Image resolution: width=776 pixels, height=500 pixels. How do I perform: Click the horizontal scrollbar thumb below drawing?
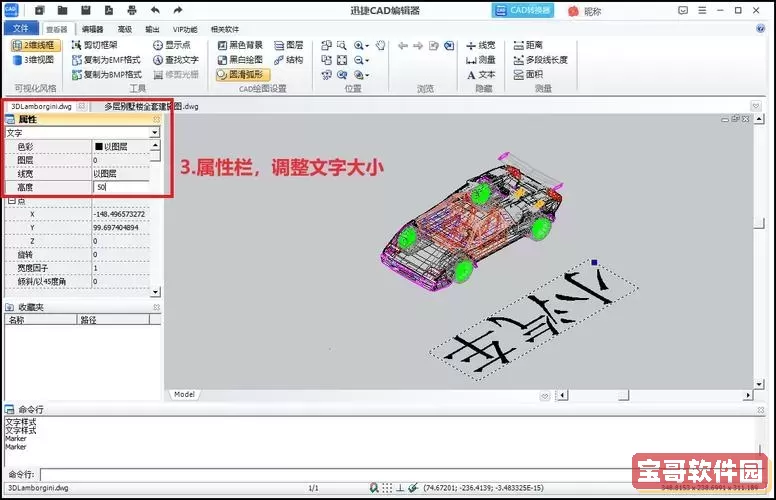624,395
